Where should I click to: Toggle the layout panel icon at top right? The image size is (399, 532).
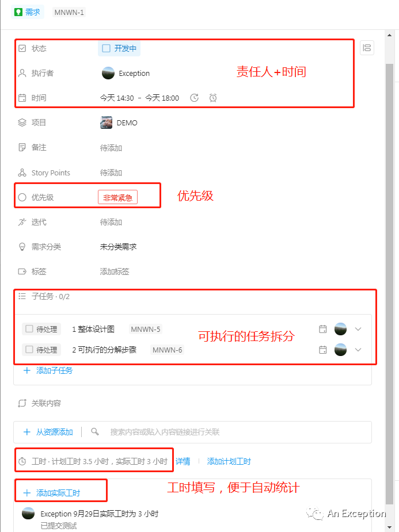pos(367,48)
